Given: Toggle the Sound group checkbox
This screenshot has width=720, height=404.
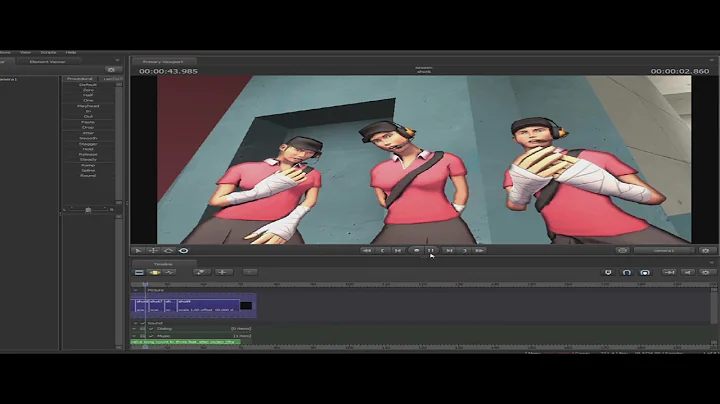Looking at the screenshot, I should [143, 323].
